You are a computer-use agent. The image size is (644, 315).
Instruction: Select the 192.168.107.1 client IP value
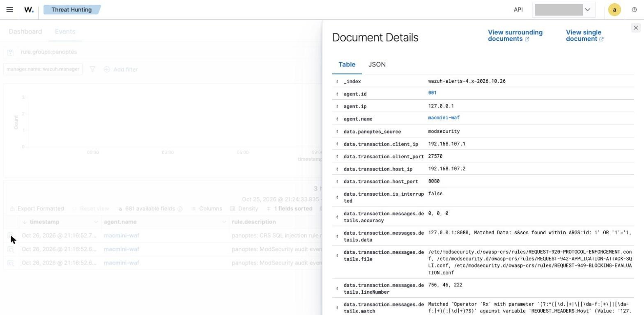click(x=446, y=144)
